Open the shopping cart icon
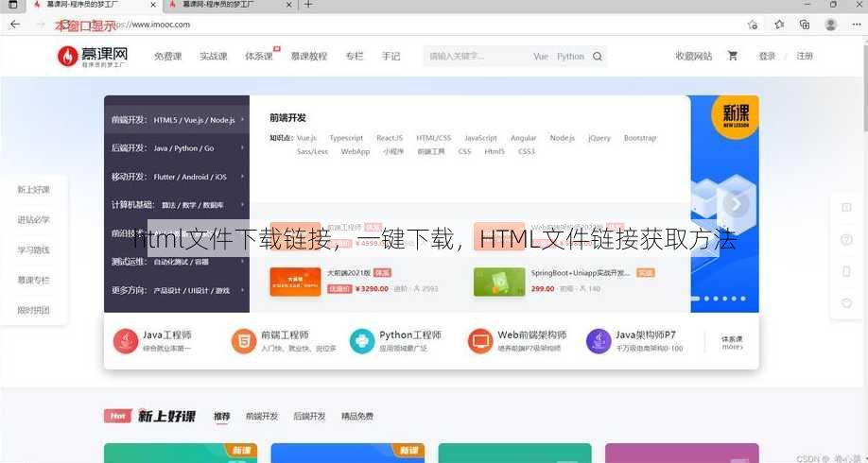This screenshot has width=868, height=463. [x=733, y=56]
